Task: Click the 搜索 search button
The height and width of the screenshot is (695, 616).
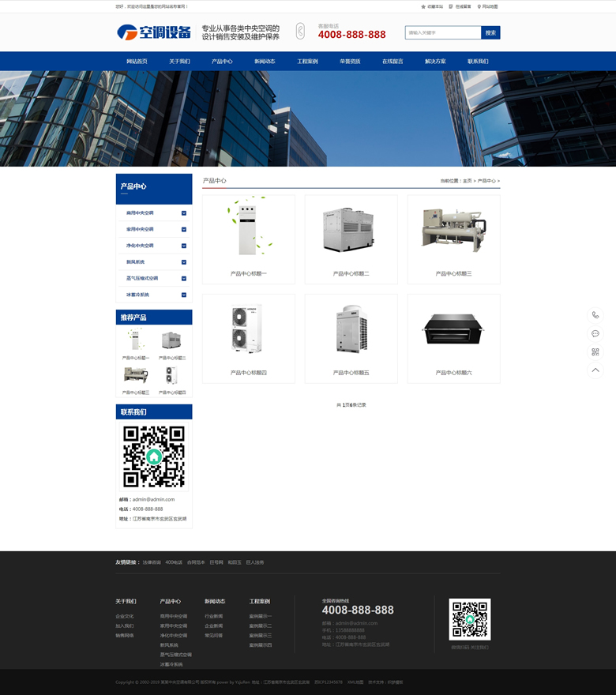Action: (x=490, y=33)
